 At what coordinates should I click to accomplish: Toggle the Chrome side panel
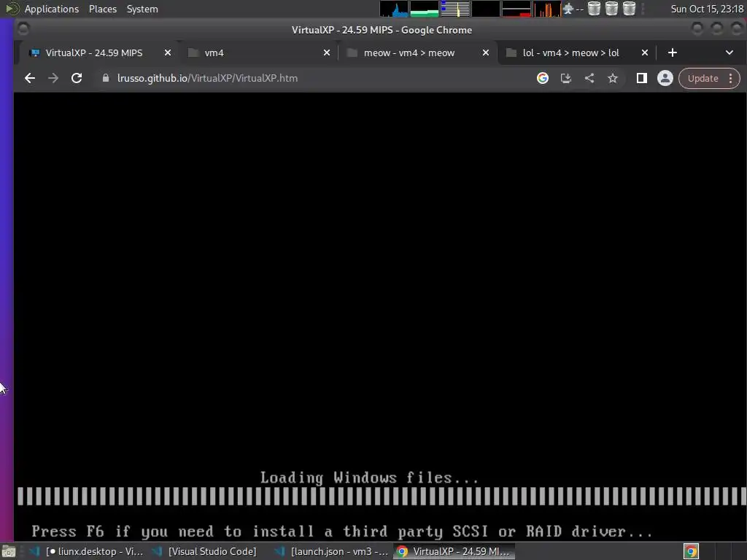pos(642,78)
